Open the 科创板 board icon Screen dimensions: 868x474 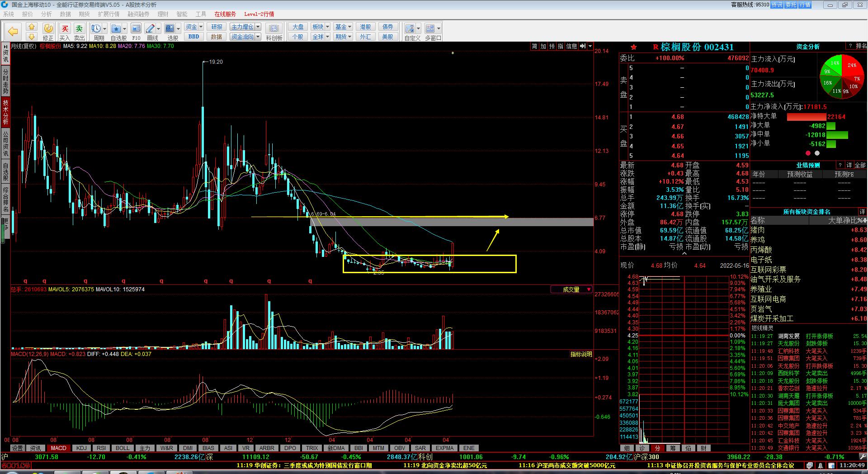click(x=274, y=28)
